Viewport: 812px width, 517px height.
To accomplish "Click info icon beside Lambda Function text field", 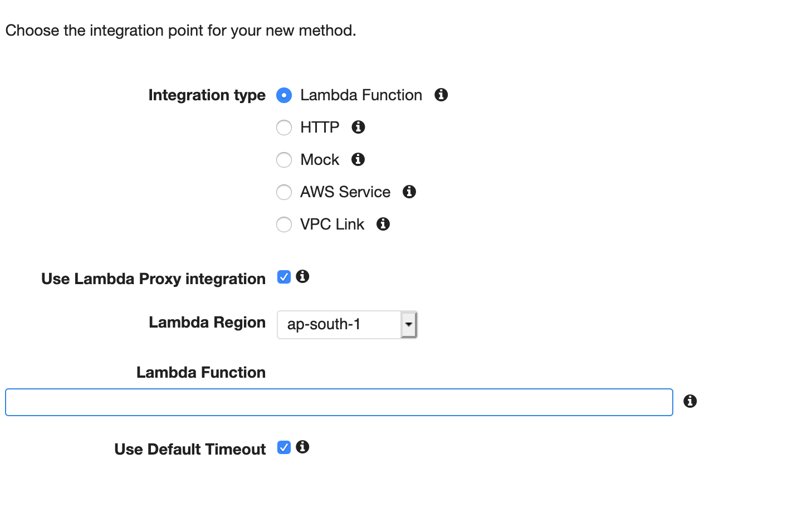I will tap(690, 401).
